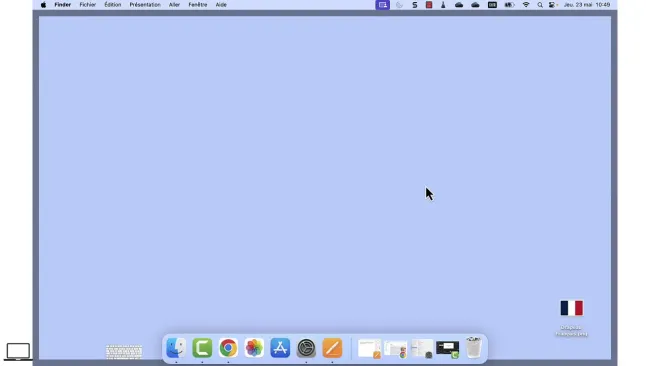This screenshot has height=366, width=650.
Task: Restore minimized Chrome window in Dock
Action: click(x=395, y=349)
